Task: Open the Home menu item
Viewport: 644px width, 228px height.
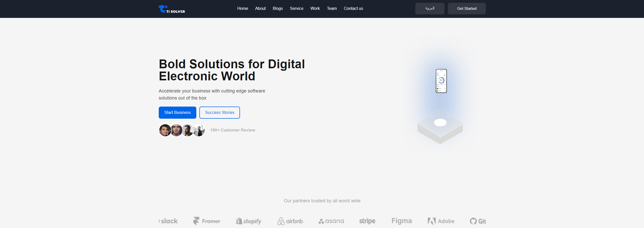Action: (243, 9)
